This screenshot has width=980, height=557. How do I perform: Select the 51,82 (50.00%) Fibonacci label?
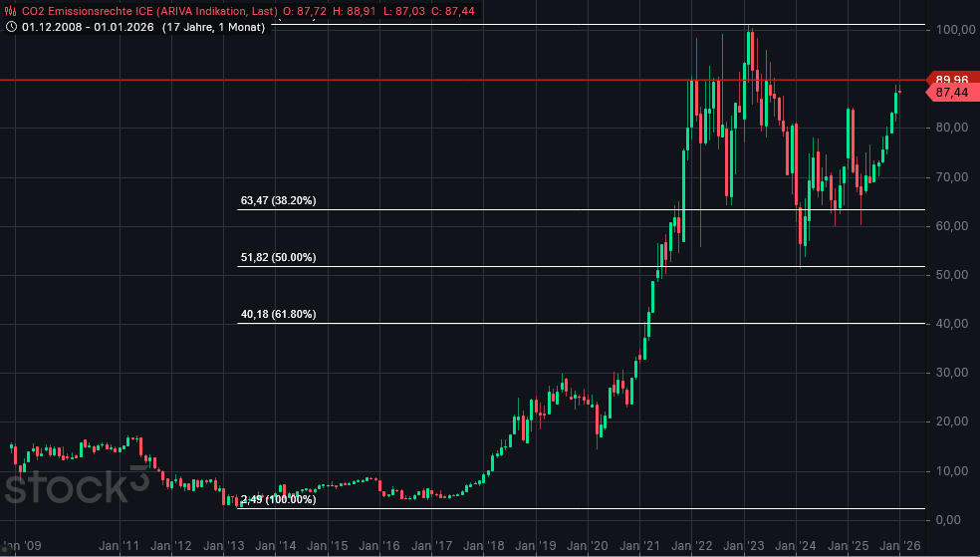pos(278,258)
